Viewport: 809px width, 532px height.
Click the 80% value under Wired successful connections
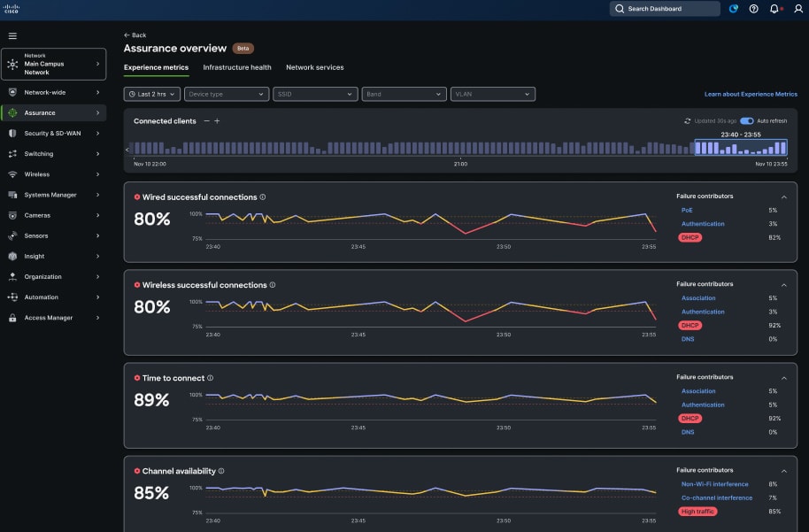click(x=151, y=219)
